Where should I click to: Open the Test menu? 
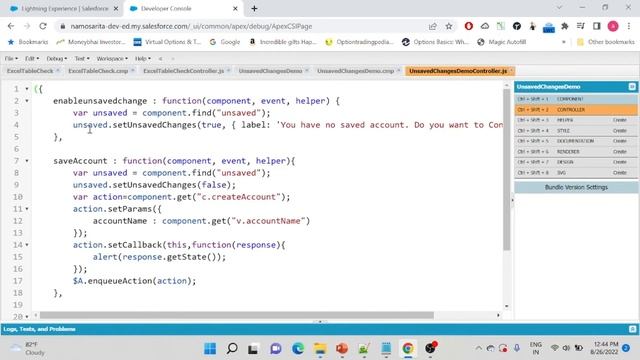pos(82,59)
